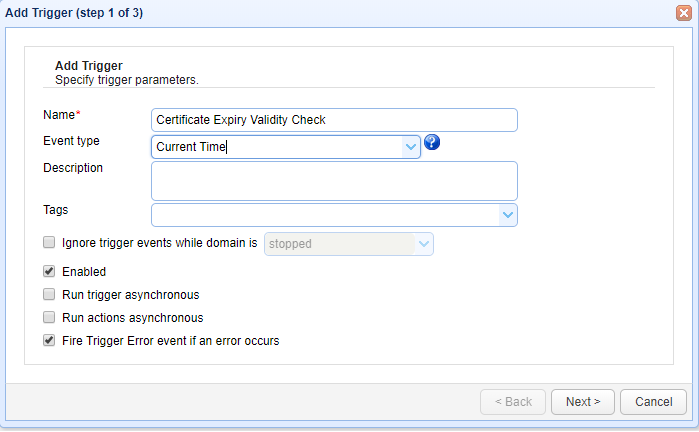The width and height of the screenshot is (699, 432).
Task: Click the Add Trigger title bar
Action: tap(300, 12)
